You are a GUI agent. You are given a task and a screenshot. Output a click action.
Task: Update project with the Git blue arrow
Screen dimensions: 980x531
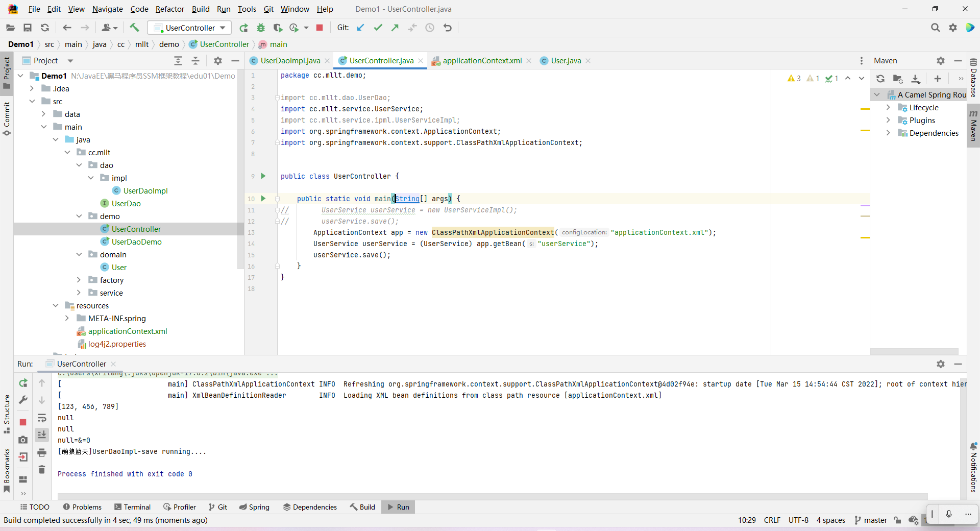[x=360, y=28]
